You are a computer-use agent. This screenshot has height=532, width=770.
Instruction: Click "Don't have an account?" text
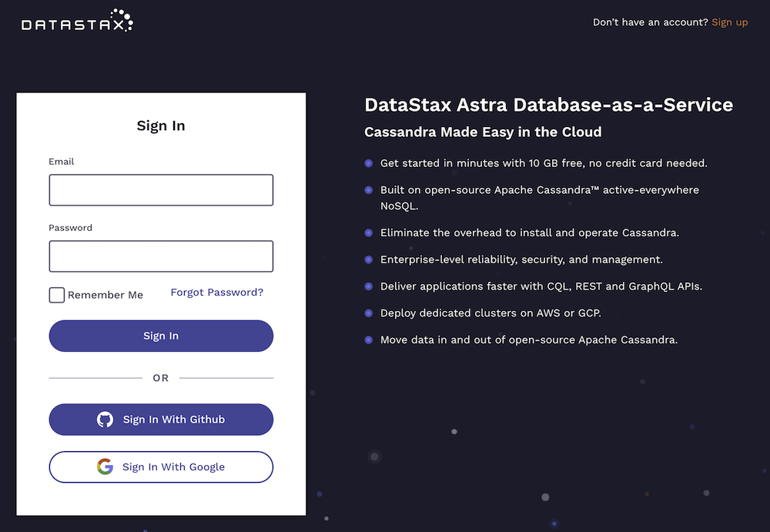point(650,22)
